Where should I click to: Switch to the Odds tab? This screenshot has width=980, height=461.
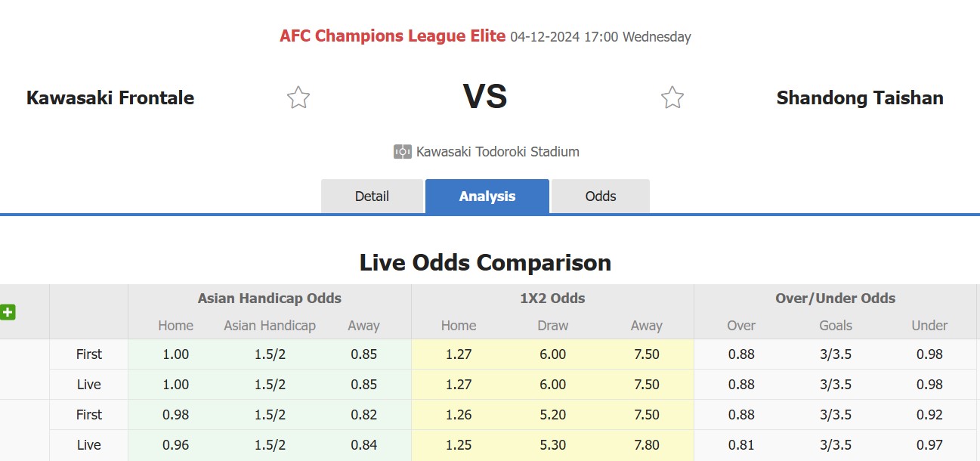[601, 196]
